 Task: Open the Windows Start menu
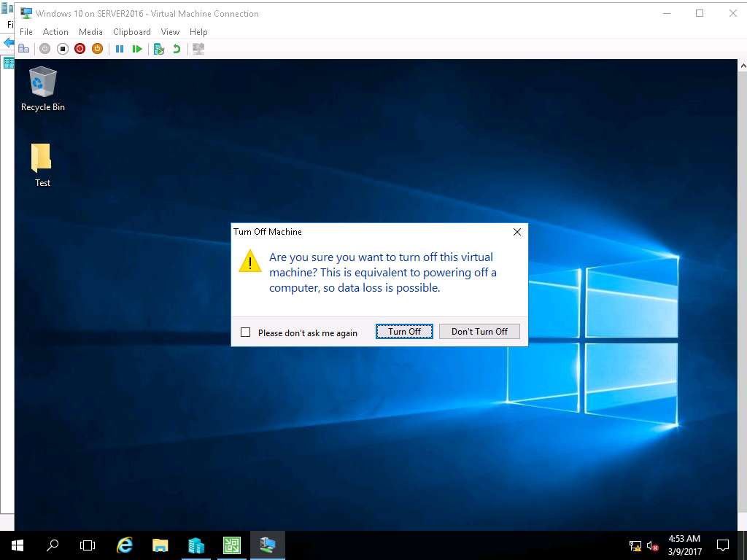[x=18, y=545]
